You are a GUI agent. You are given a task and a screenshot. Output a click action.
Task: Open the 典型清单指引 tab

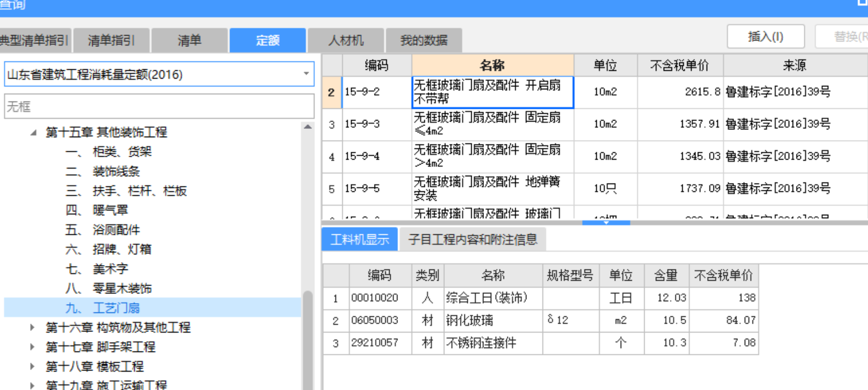[x=35, y=40]
